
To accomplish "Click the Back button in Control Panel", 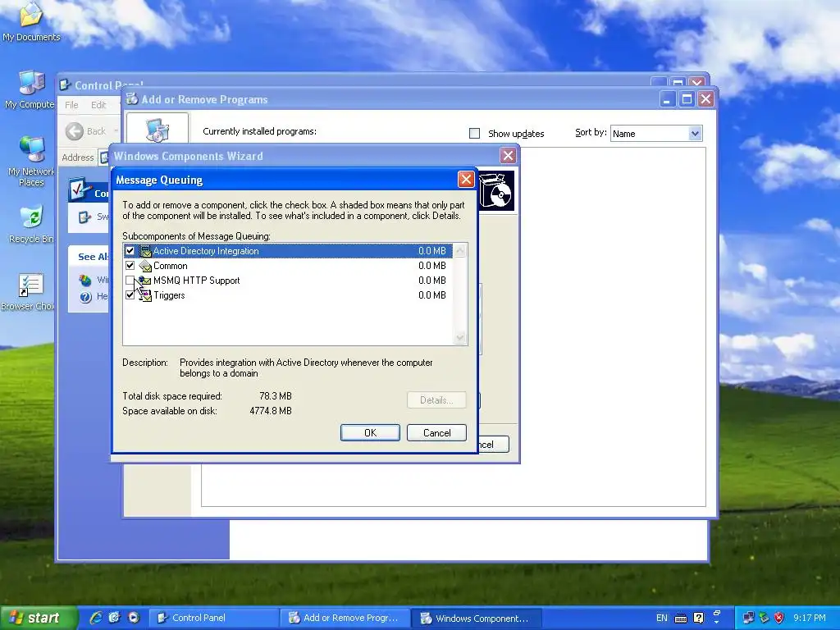I will click(x=85, y=131).
